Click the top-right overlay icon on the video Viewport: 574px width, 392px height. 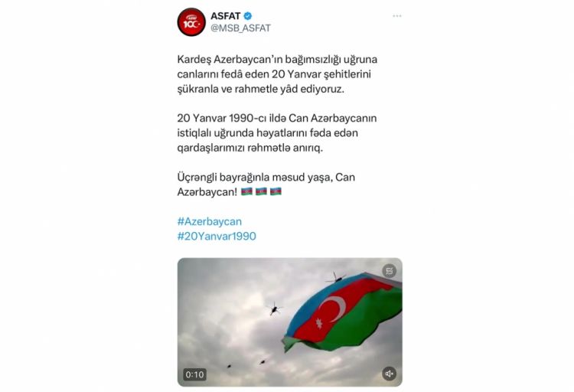pos(389,271)
